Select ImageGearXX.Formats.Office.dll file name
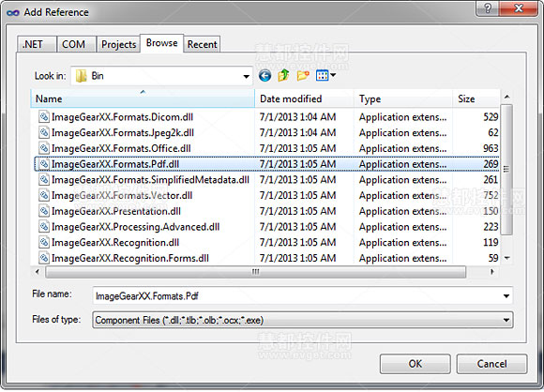Image resolution: width=544 pixels, height=392 pixels. [121, 148]
